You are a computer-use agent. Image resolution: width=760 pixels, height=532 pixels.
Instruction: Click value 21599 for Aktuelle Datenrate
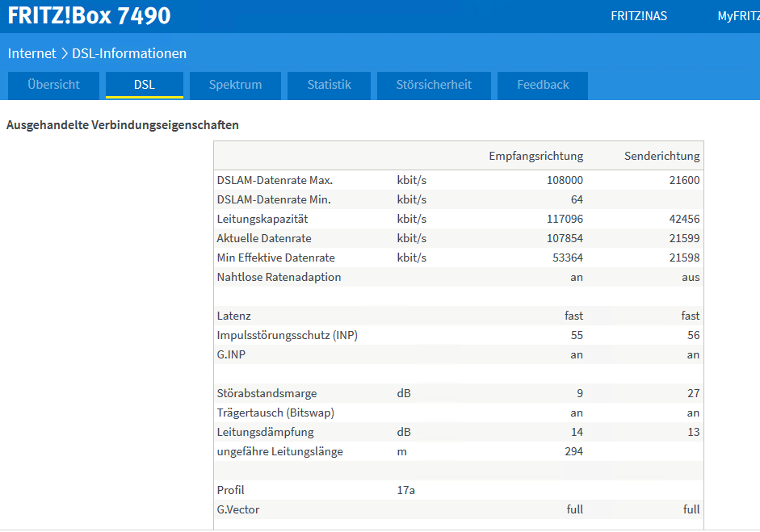[684, 238]
